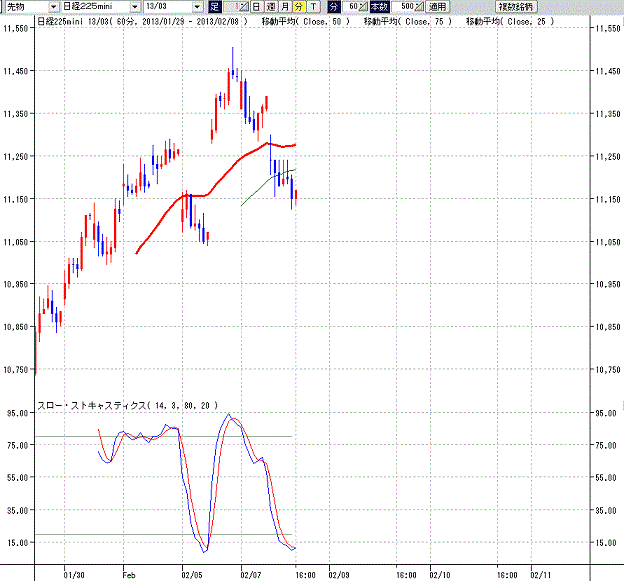Click the 移動平均( Close, 25 ) legend
Viewport: 624px width, 581px height.
pos(510,21)
